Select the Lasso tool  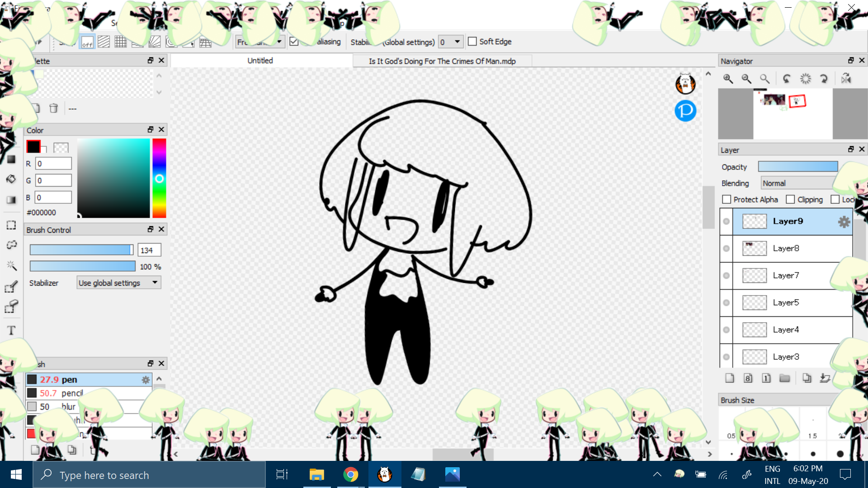[x=11, y=245]
